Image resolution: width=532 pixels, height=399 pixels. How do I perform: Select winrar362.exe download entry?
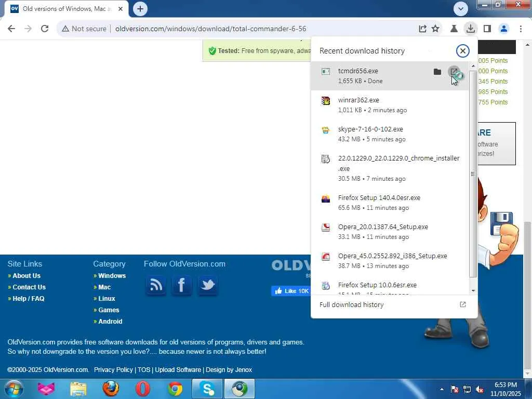390,105
